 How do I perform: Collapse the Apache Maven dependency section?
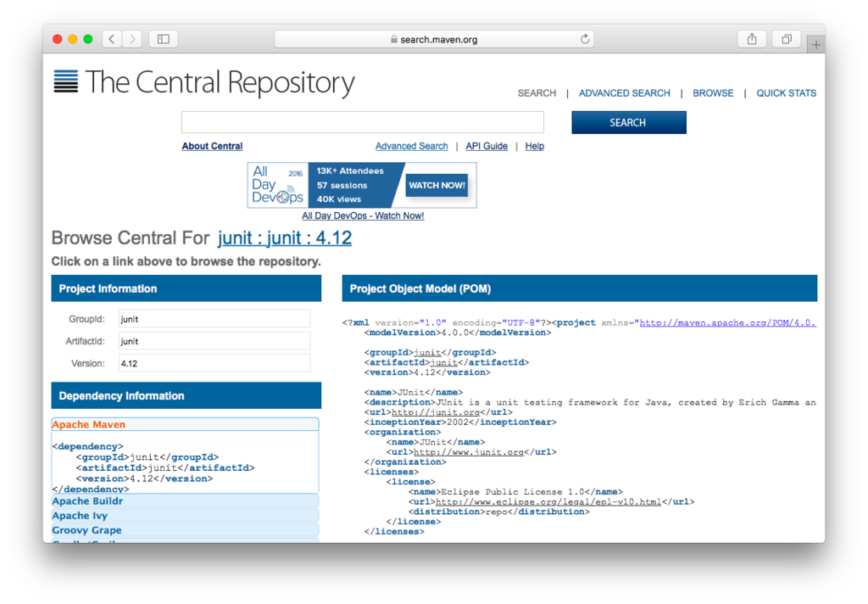(x=186, y=424)
